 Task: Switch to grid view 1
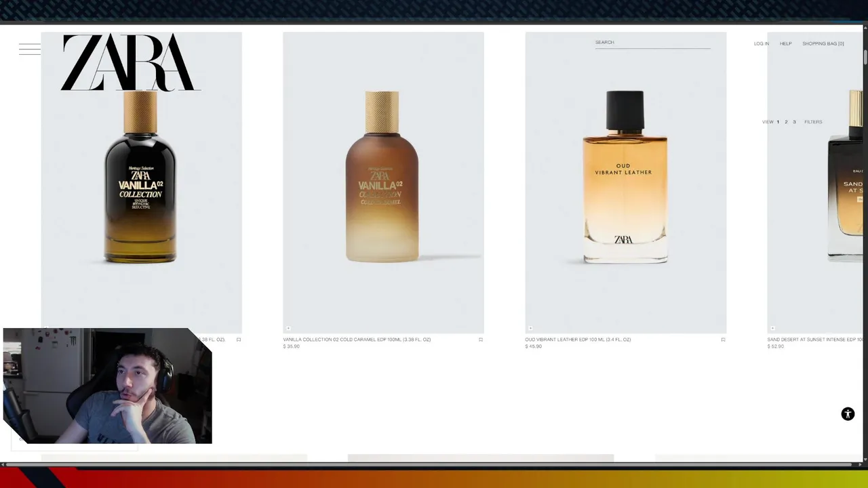pos(778,122)
